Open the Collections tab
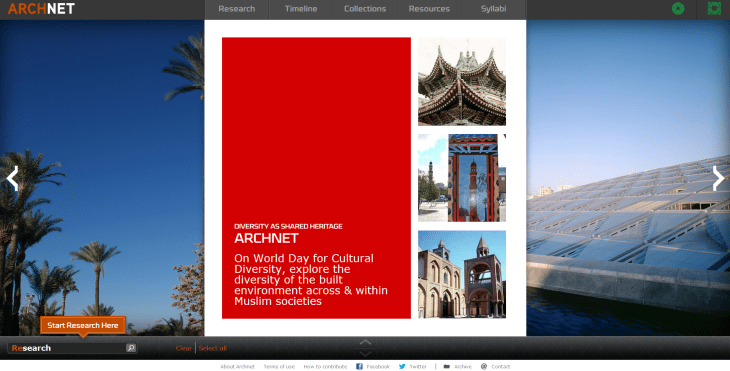The width and height of the screenshot is (730, 371). pyautogui.click(x=365, y=9)
